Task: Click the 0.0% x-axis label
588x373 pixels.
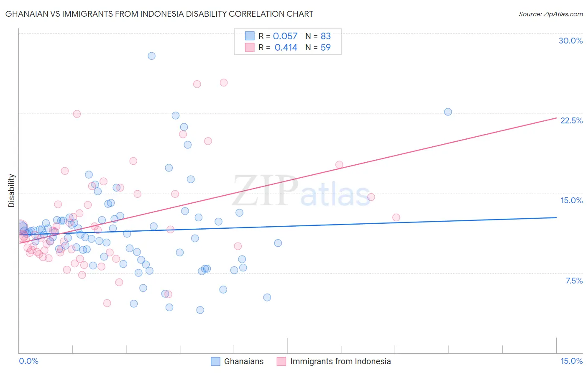Action: [28, 361]
